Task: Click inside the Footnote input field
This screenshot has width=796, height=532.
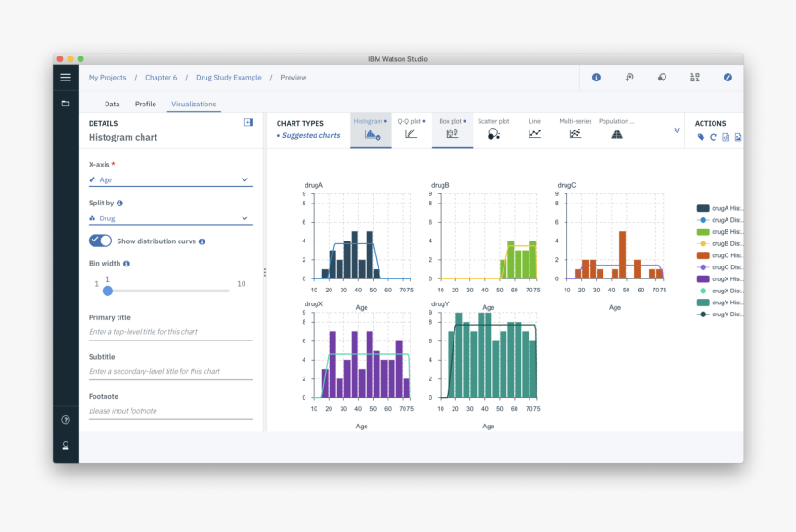Action: [x=170, y=411]
